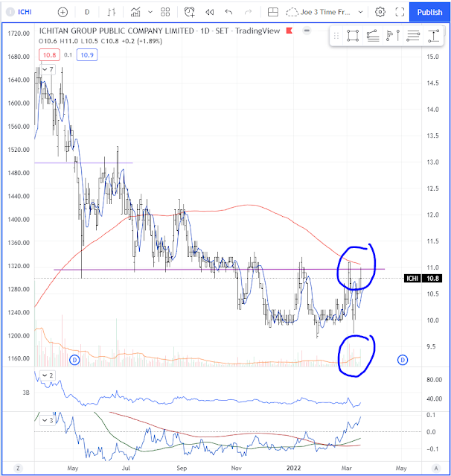Open the D timeframe interval selector
The height and width of the screenshot is (476, 451).
[87, 12]
